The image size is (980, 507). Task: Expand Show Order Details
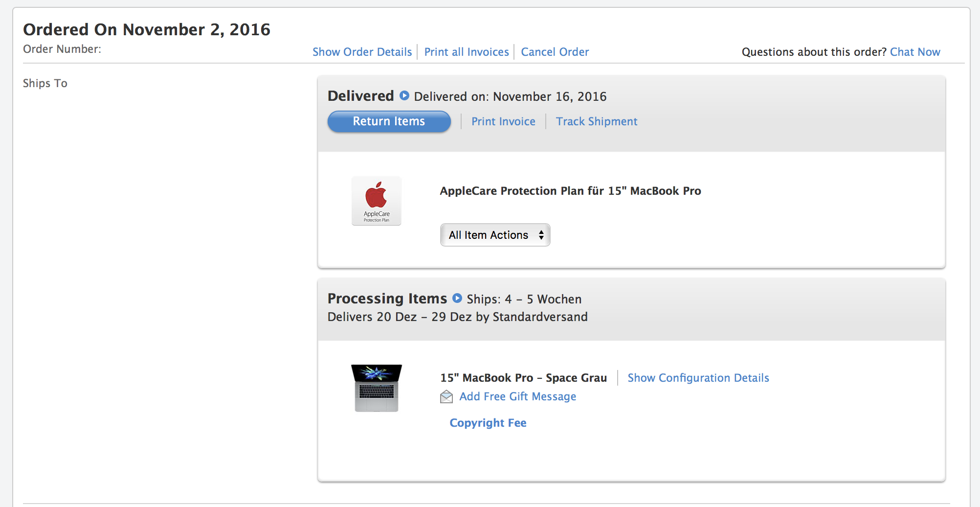pos(362,52)
